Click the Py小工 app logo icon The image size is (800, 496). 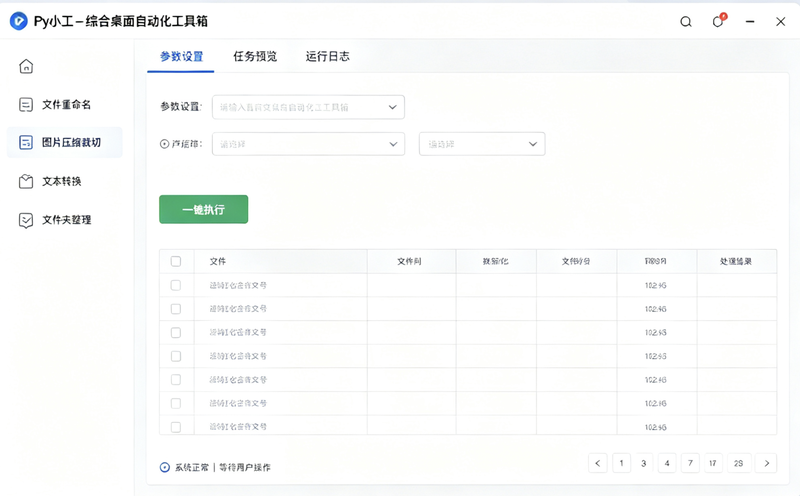(19, 21)
